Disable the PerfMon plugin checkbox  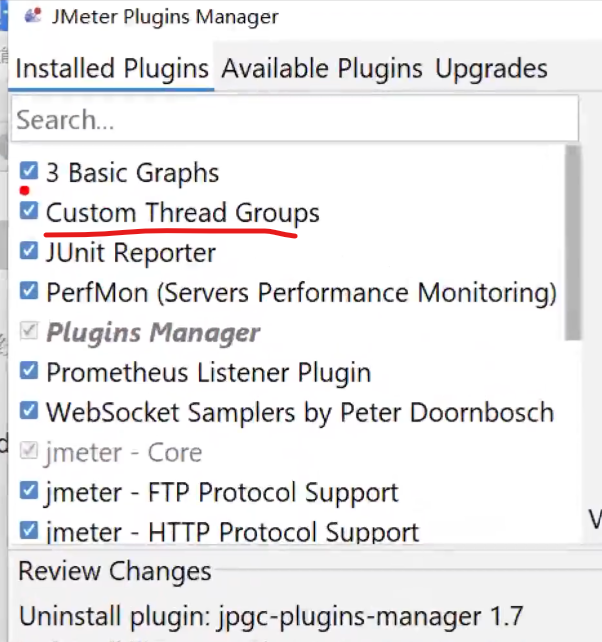pyautogui.click(x=29, y=292)
